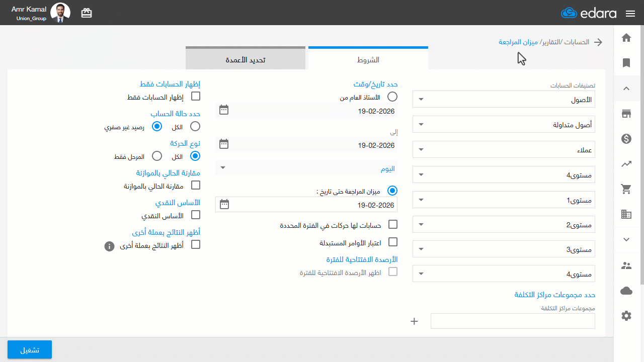644x362 pixels.
Task: Open the bookmark icon in sidebar
Action: 626,63
